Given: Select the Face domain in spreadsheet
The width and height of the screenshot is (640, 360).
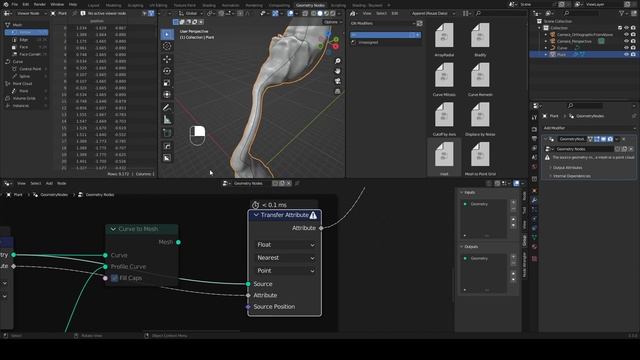Looking at the screenshot, I should (x=27, y=47).
